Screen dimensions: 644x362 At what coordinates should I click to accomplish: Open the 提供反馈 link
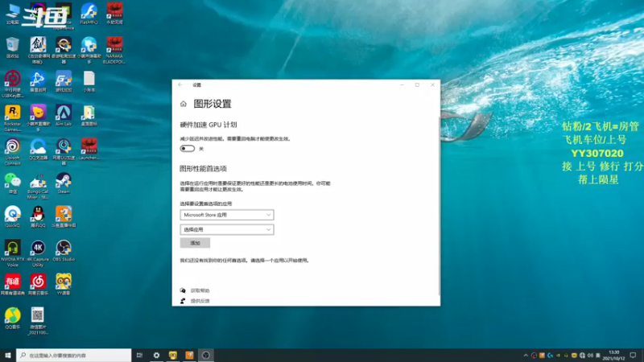pyautogui.click(x=200, y=301)
